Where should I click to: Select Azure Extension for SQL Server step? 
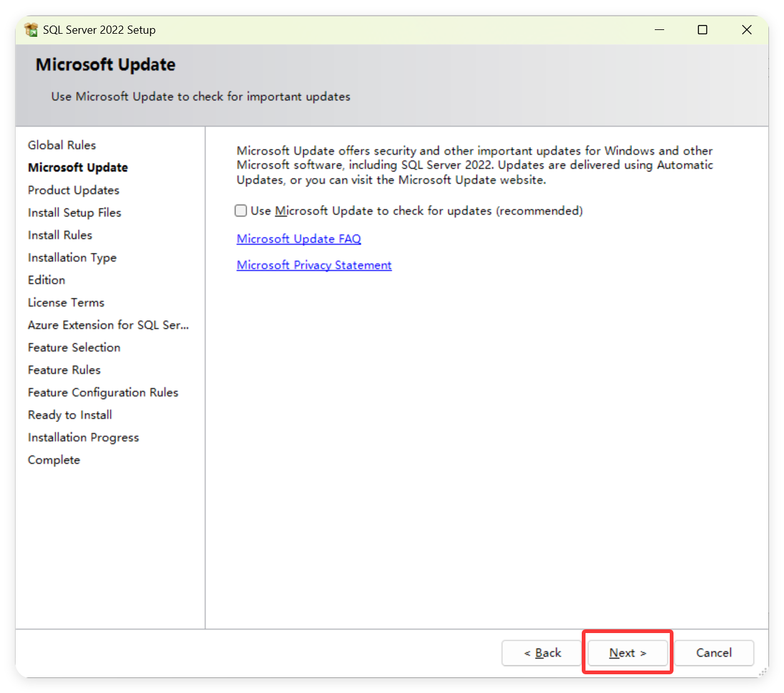109,325
